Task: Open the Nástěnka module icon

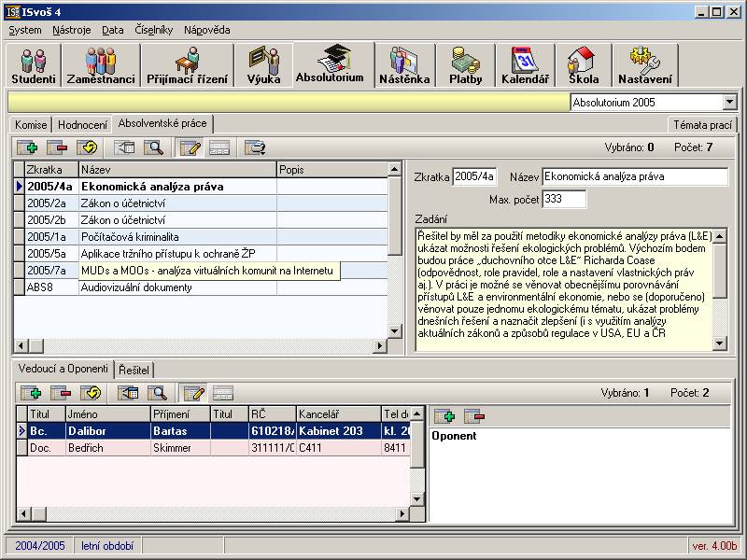Action: pyautogui.click(x=404, y=65)
